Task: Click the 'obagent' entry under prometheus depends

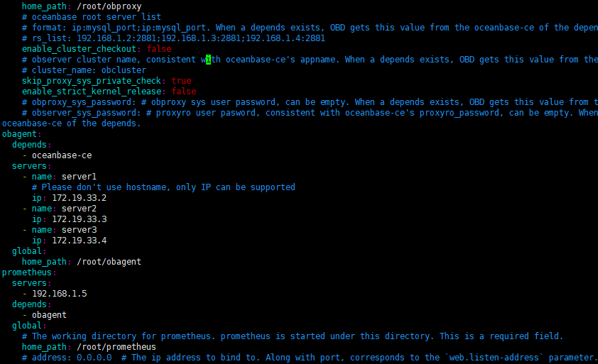Action: pyautogui.click(x=49, y=315)
